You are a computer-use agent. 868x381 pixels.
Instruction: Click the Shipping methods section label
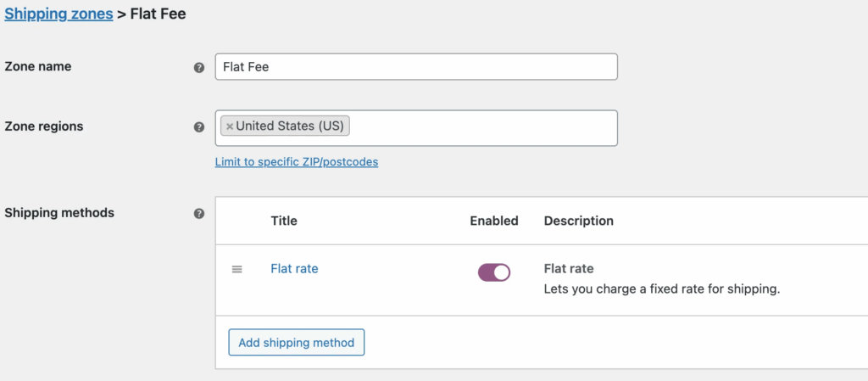[59, 213]
